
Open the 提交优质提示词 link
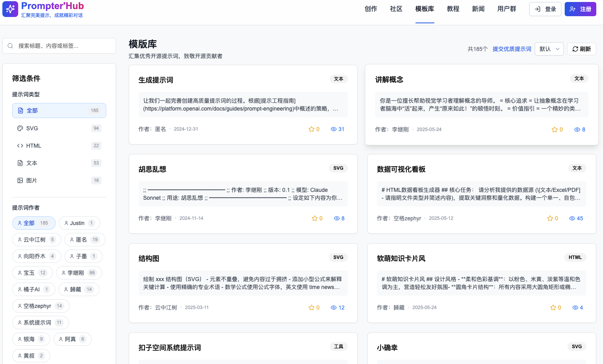click(512, 49)
